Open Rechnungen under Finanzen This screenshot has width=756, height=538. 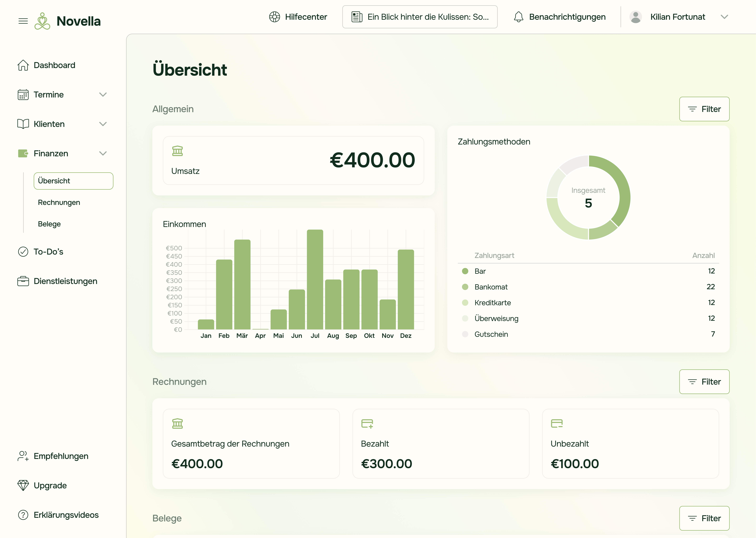(x=59, y=202)
